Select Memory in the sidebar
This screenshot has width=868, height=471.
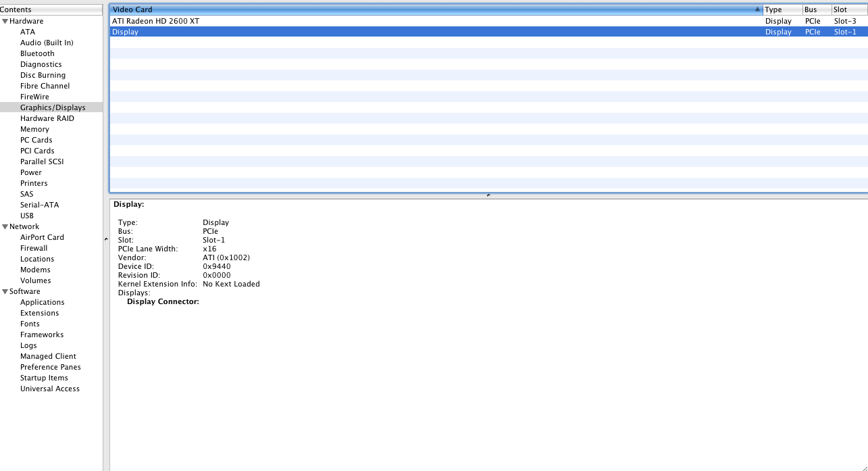(34, 129)
